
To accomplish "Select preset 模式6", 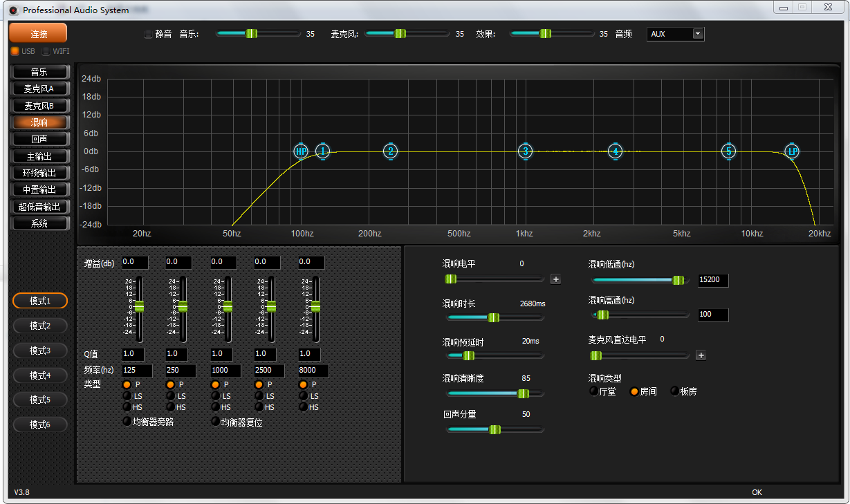I will [40, 424].
